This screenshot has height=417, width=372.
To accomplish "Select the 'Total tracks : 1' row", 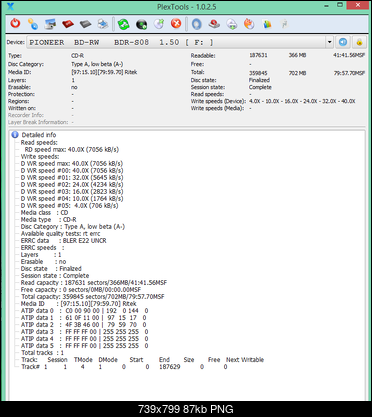I will [x=42, y=353].
